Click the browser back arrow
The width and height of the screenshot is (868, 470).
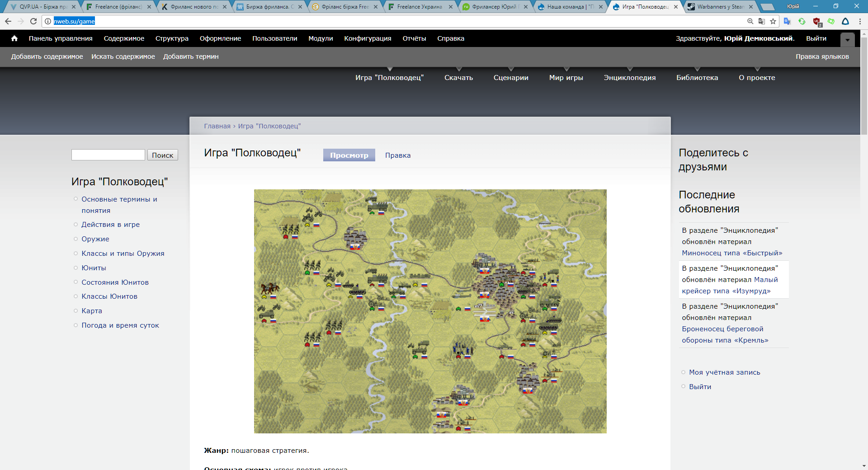coord(8,21)
